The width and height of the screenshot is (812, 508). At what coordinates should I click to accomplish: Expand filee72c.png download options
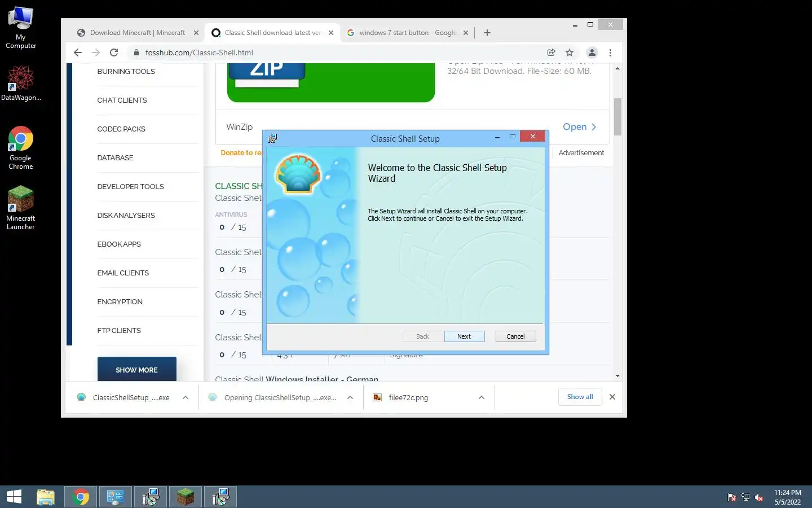pos(482,397)
